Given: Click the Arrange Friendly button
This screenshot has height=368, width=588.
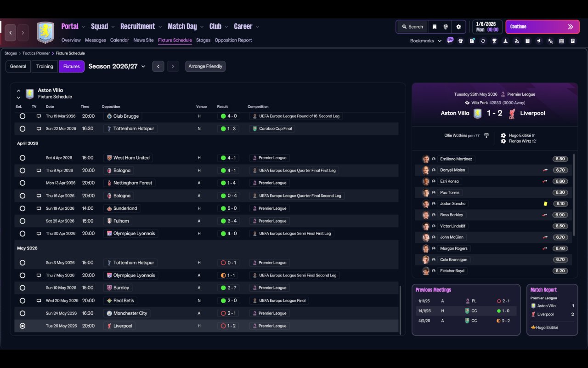Looking at the screenshot, I should (x=205, y=66).
